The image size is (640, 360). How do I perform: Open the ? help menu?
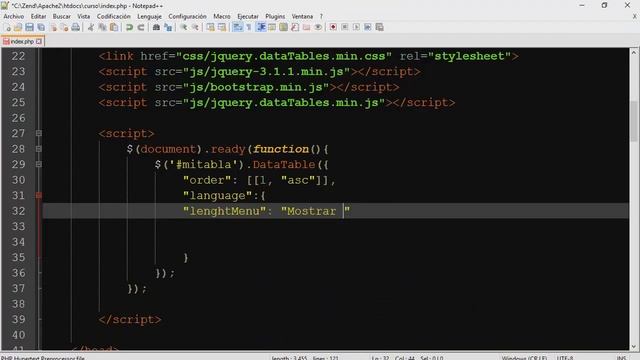(x=321, y=16)
